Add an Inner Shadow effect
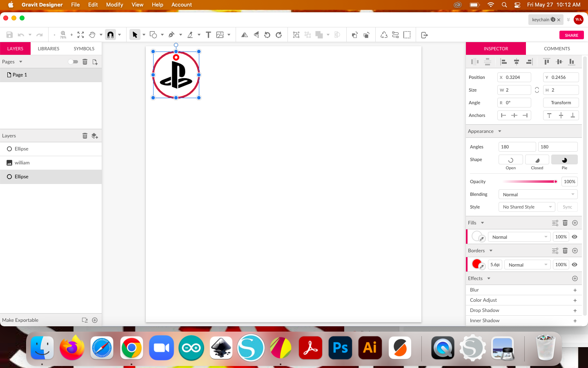Screen dimensions: 588x368 [x=575, y=321]
